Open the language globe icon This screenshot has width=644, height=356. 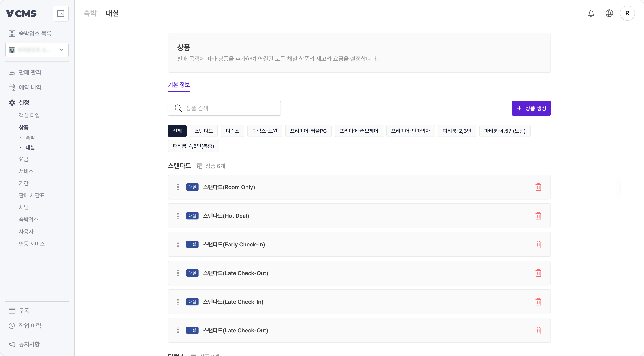[x=609, y=13]
